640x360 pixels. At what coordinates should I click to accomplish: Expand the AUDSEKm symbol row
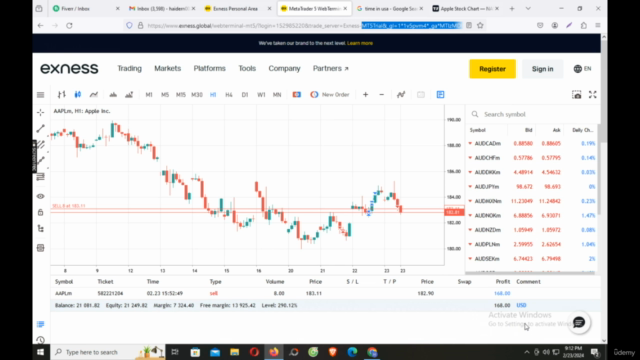pyautogui.click(x=470, y=259)
